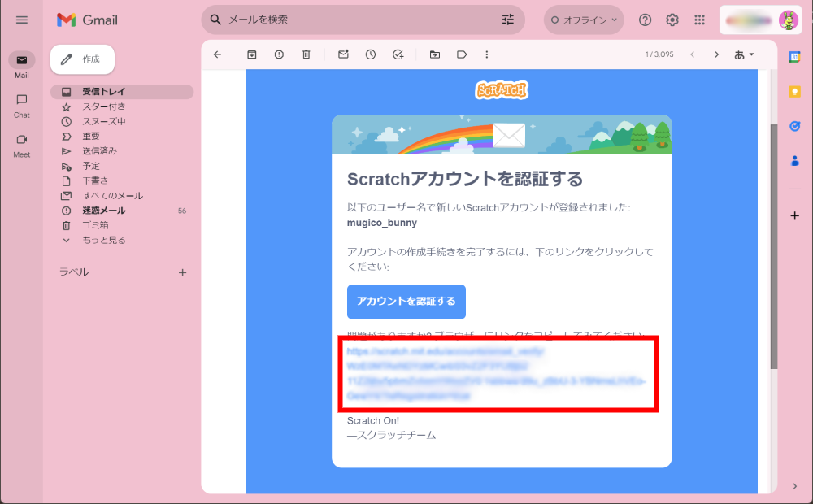
Task: Archive this email
Action: pos(252,54)
